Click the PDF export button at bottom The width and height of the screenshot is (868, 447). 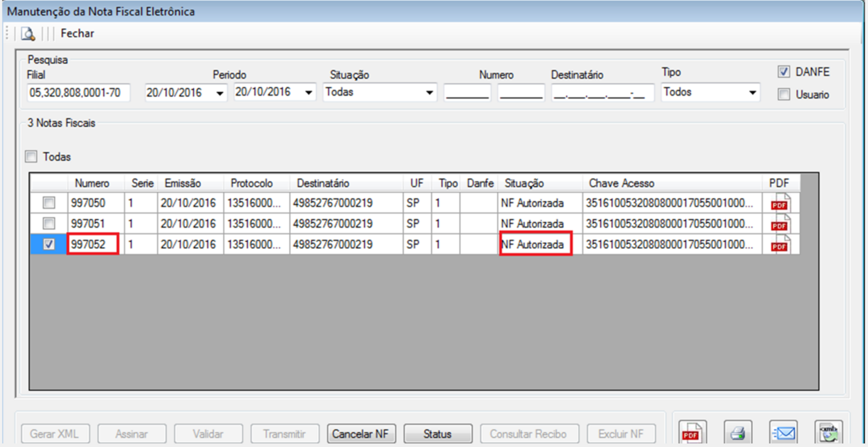point(692,431)
